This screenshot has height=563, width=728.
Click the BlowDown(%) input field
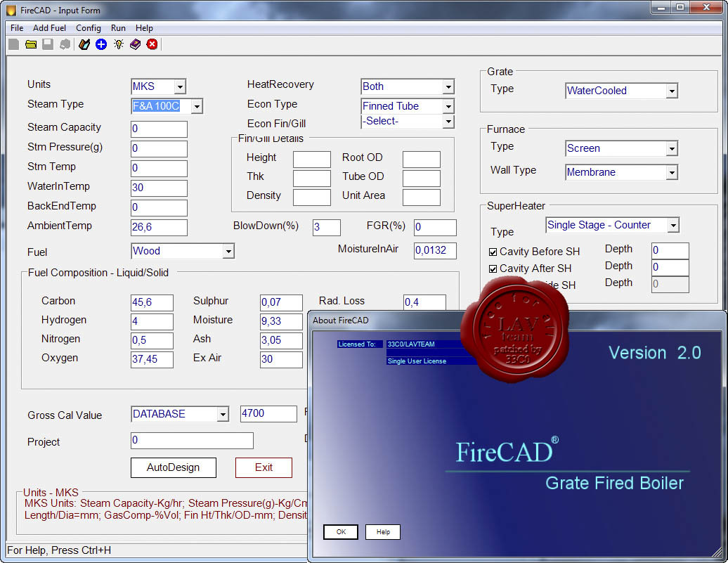(327, 228)
